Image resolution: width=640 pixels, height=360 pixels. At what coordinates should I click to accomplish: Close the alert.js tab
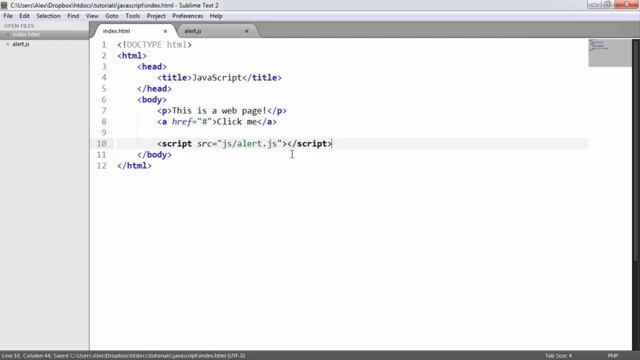point(247,31)
